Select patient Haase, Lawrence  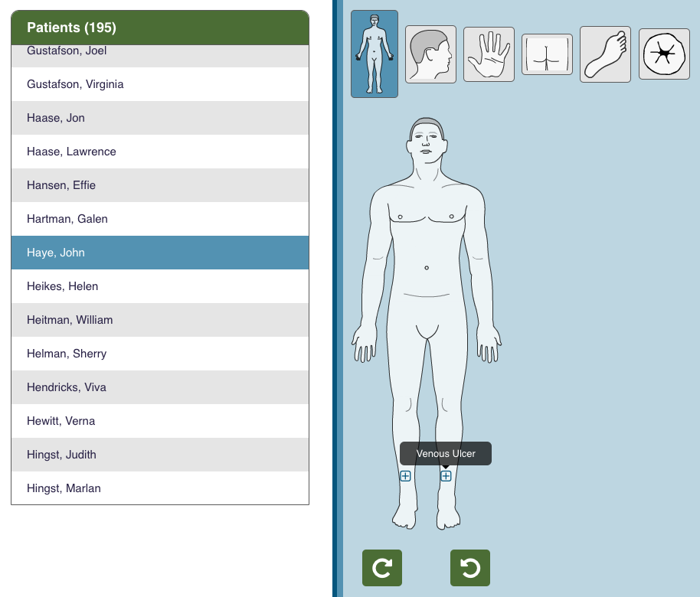tap(160, 152)
